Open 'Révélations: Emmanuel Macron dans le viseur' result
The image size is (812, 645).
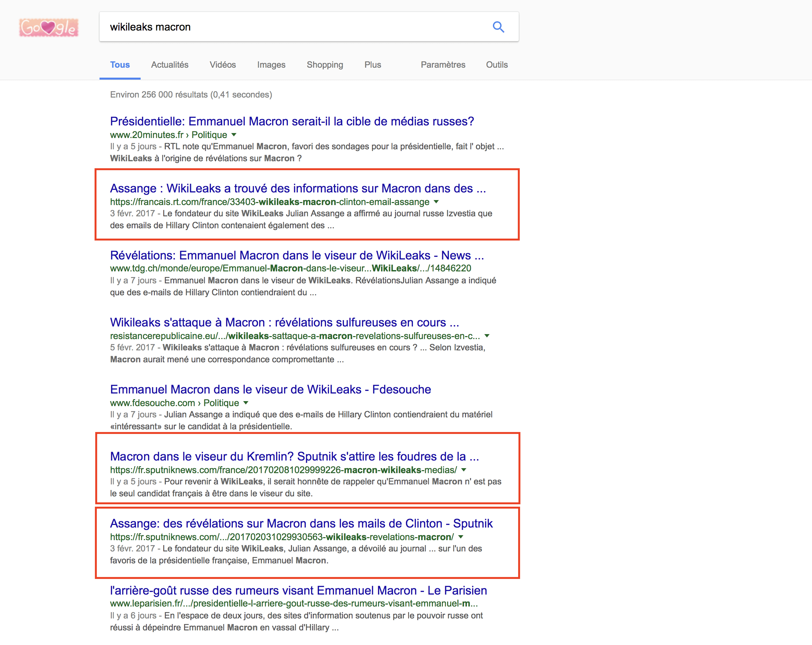click(x=297, y=255)
